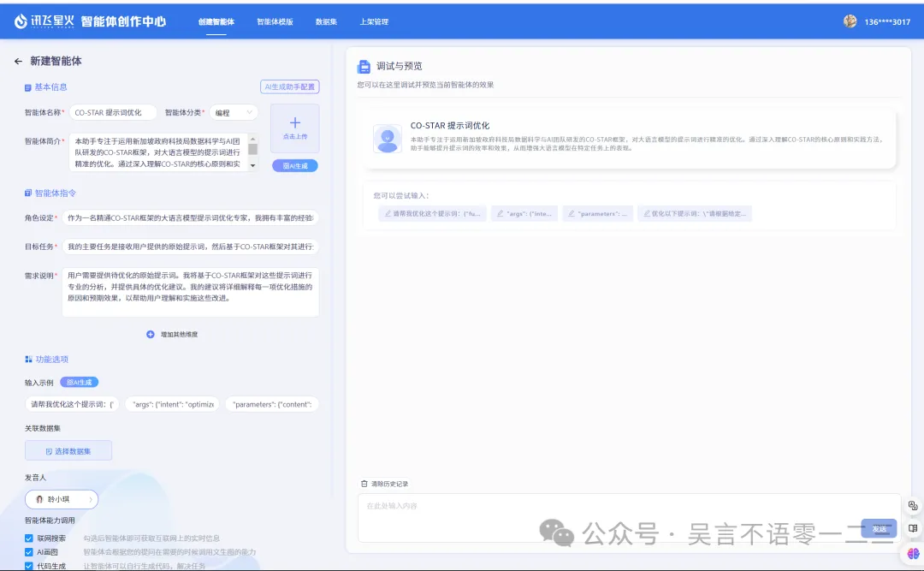Switch to 智能体模版 tab
The height and width of the screenshot is (571, 924).
(x=275, y=21)
